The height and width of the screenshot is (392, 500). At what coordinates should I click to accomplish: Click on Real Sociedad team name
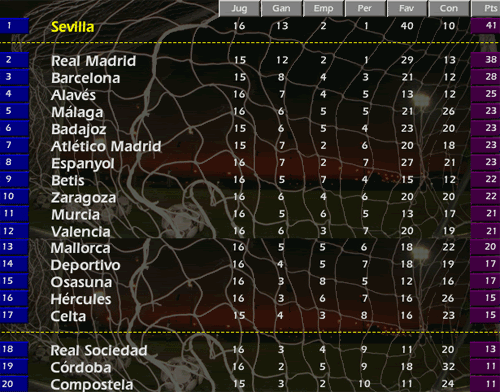(x=99, y=351)
